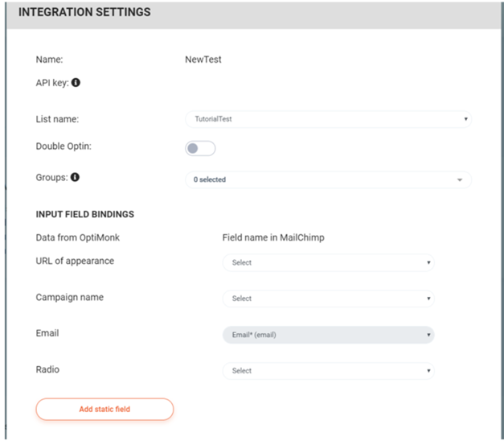Open URL of appearance field Select dropdown

(328, 262)
